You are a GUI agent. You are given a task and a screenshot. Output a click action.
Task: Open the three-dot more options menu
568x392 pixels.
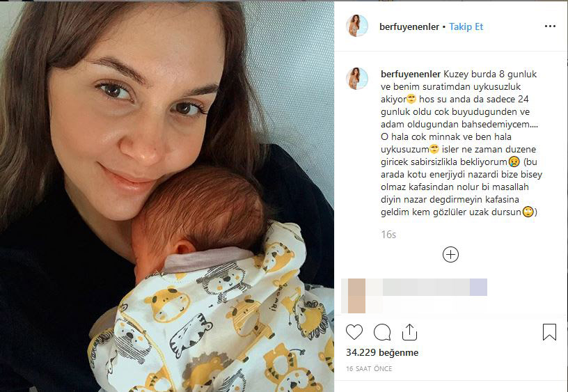(550, 26)
